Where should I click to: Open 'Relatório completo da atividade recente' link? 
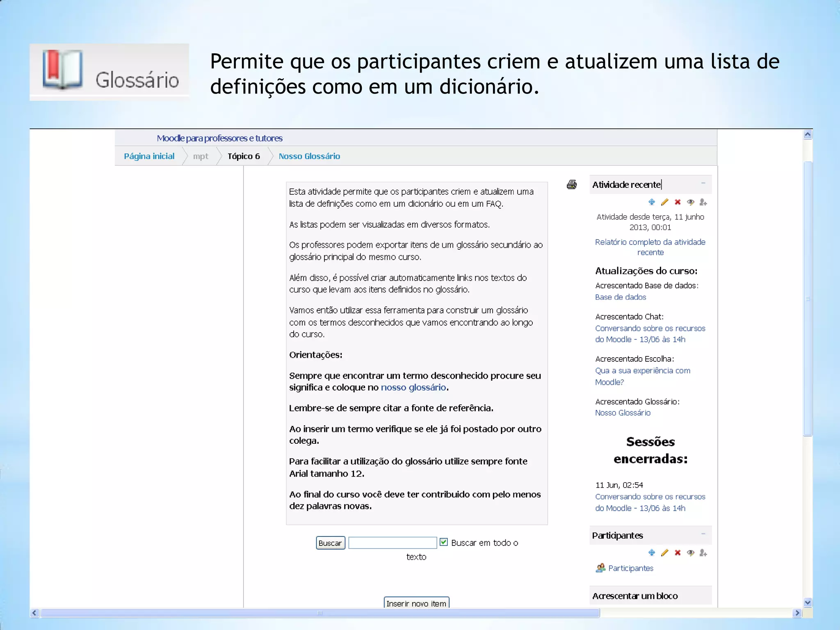point(650,247)
